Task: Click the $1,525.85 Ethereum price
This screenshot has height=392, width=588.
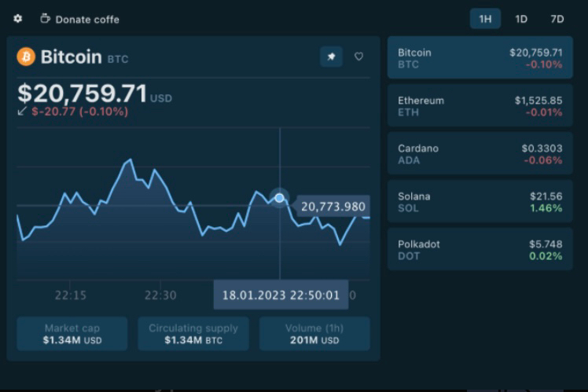Action: click(538, 101)
